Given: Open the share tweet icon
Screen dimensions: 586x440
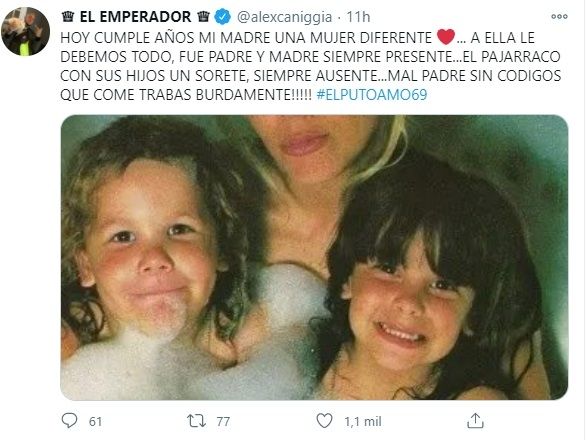Looking at the screenshot, I should [475, 421].
